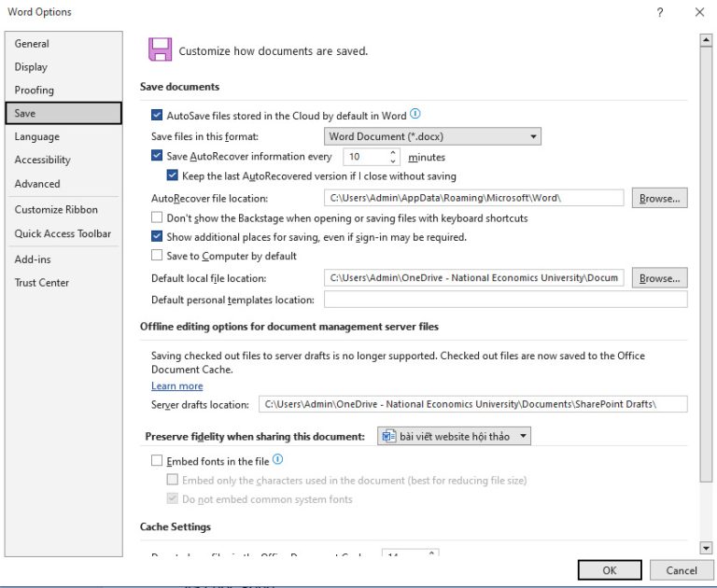Screen dimensions: 717x588
Task: Select Customize Ribbon in the sidebar
Action: click(56, 210)
